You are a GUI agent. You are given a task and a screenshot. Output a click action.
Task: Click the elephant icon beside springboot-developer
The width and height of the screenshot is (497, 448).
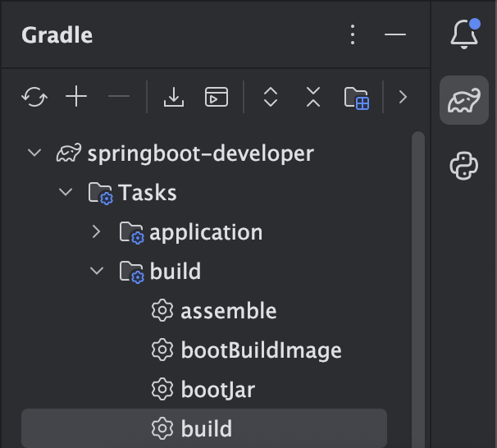(x=69, y=153)
